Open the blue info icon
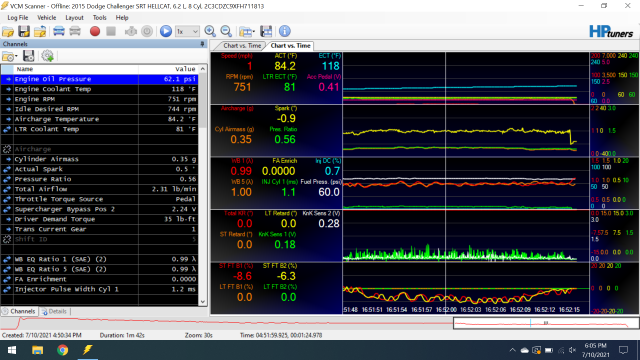Viewport: 640px width, 360px height. [x=284, y=31]
